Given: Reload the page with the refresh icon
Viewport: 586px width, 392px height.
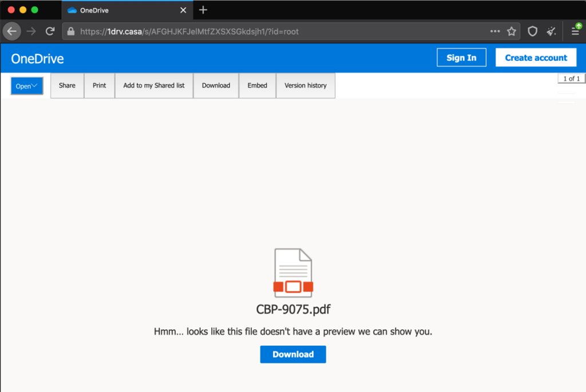Looking at the screenshot, I should (50, 31).
